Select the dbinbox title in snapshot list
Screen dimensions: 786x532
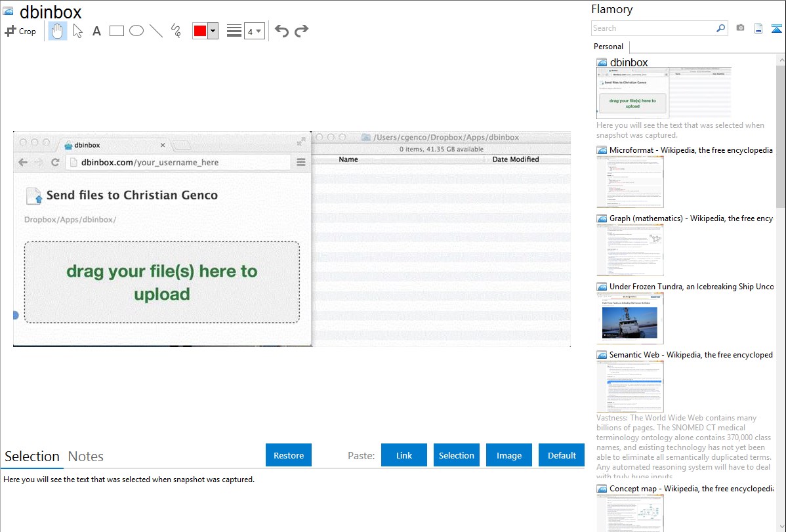[x=629, y=63]
